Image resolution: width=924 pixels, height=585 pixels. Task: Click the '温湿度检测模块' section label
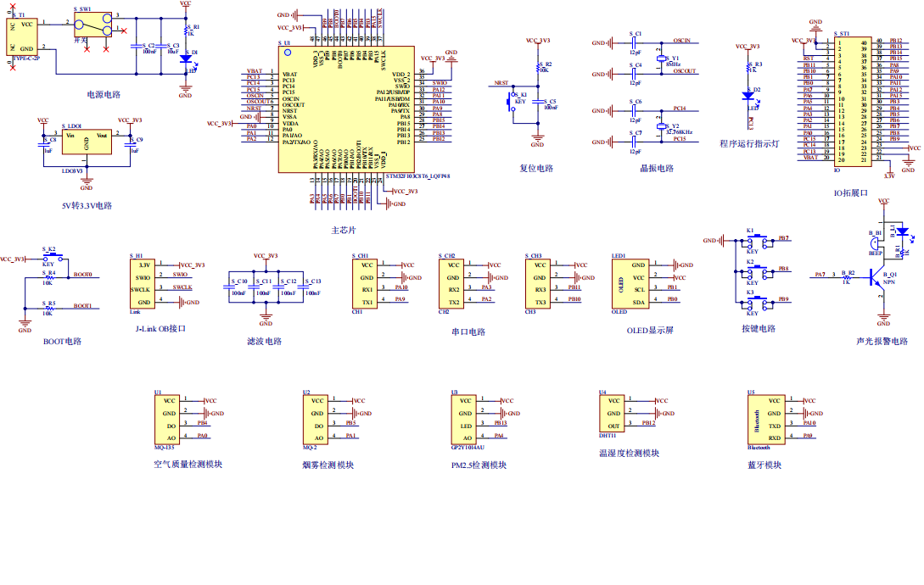pos(630,454)
